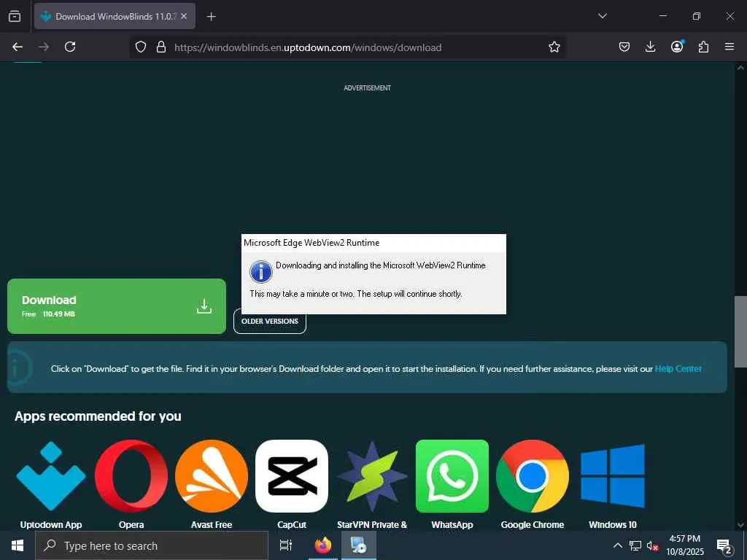Click the taskbar search box
Viewport: 747px width, 560px height.
152,545
